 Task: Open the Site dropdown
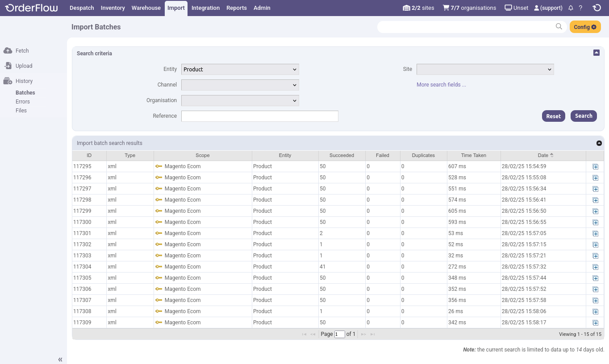485,69
